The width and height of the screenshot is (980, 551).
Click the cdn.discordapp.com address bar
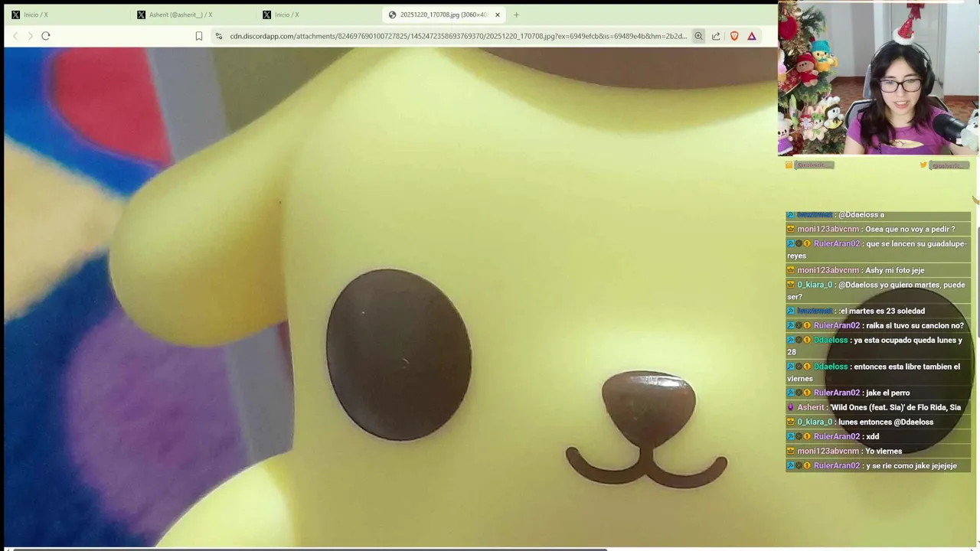pyautogui.click(x=458, y=36)
